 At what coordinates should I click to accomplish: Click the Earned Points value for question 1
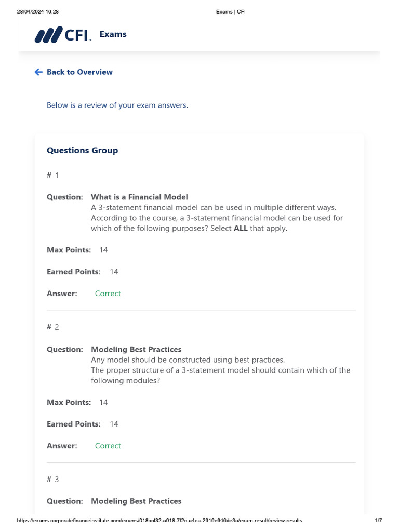pyautogui.click(x=114, y=272)
